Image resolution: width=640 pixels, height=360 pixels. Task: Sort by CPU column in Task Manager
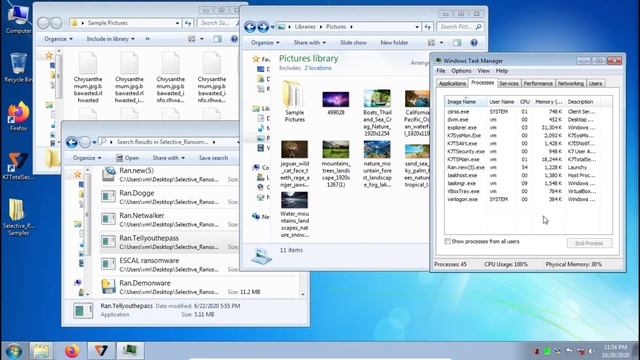525,102
